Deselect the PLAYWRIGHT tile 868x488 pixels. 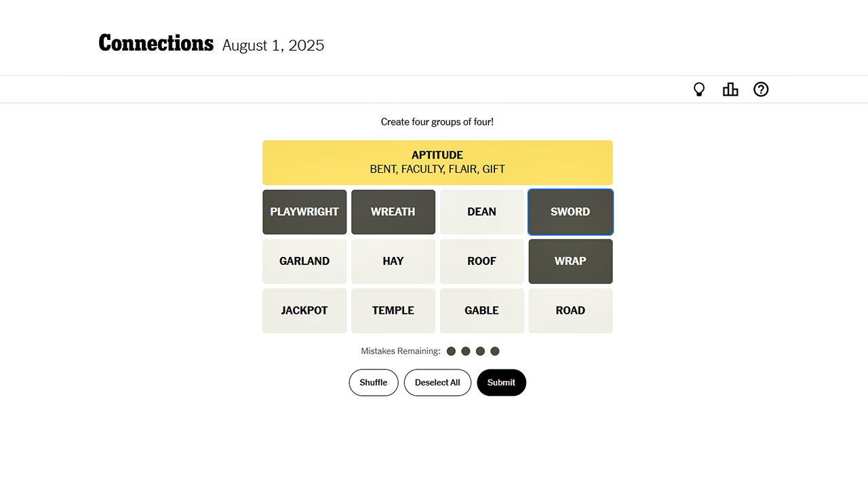coord(304,211)
